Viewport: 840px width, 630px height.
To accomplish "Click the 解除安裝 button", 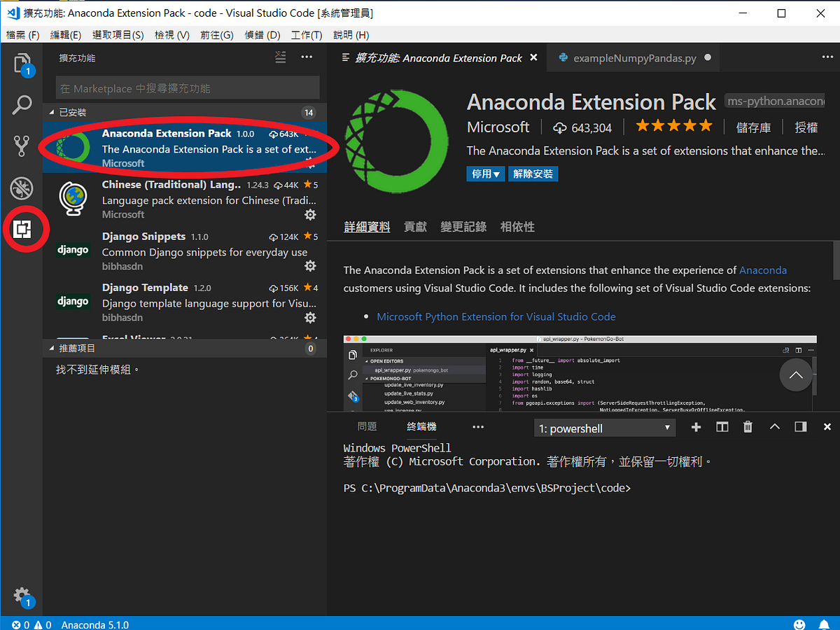I will click(x=533, y=174).
